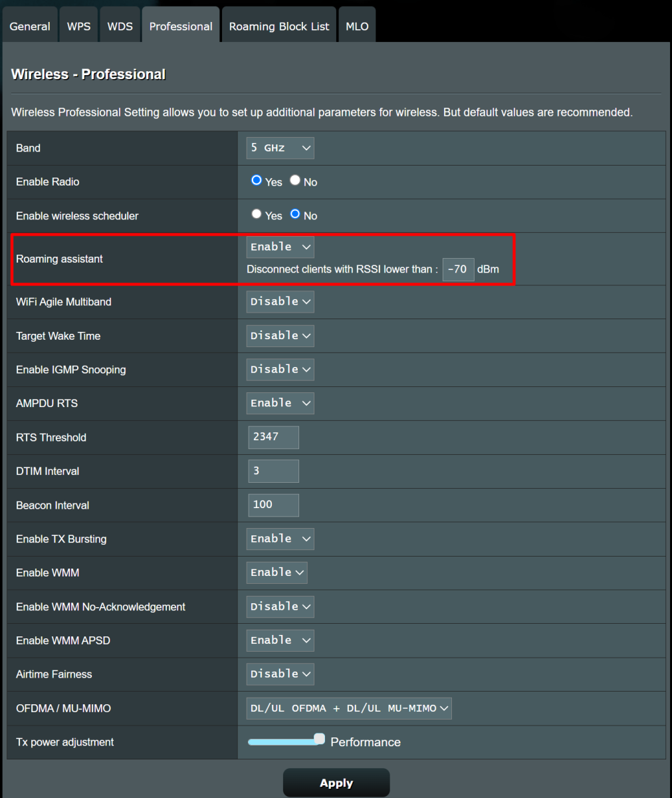Screen dimensions: 672x798
Task: Choose Yes for Enable wireless scheduler
Action: [x=257, y=214]
